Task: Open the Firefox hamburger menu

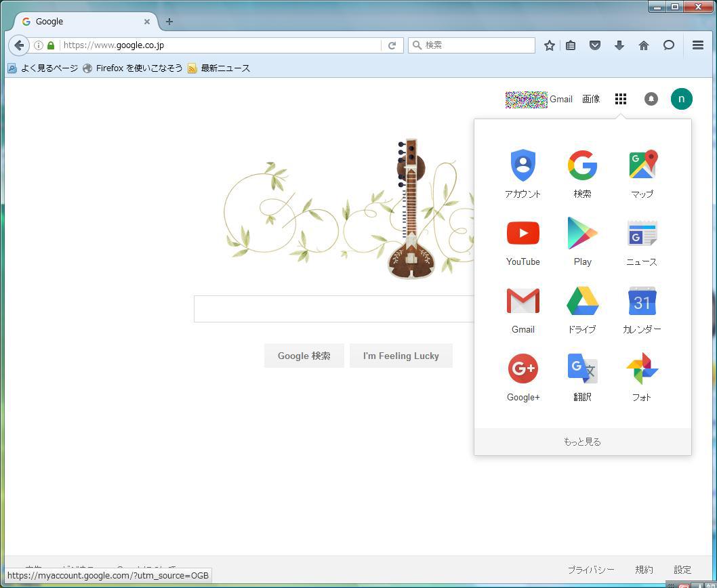Action: [x=697, y=45]
